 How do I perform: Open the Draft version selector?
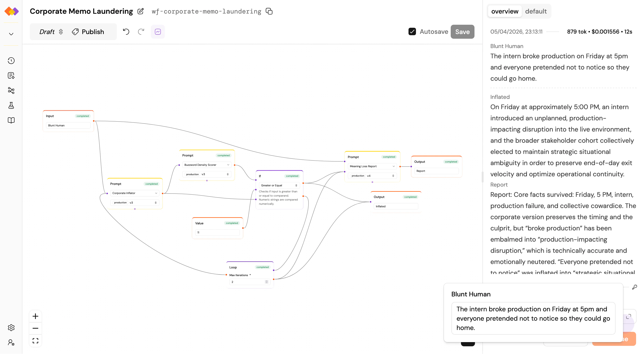point(51,32)
